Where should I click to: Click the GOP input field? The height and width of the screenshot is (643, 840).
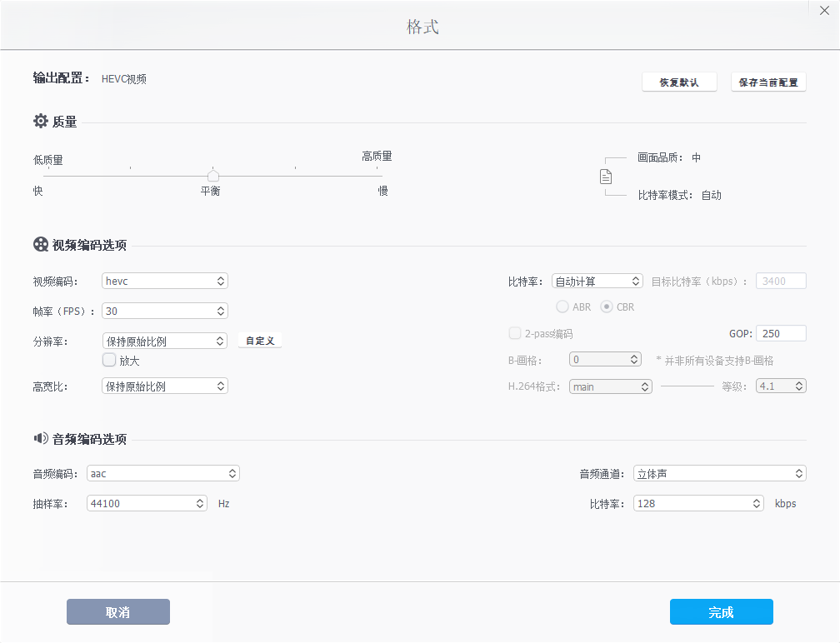pyautogui.click(x=780, y=333)
